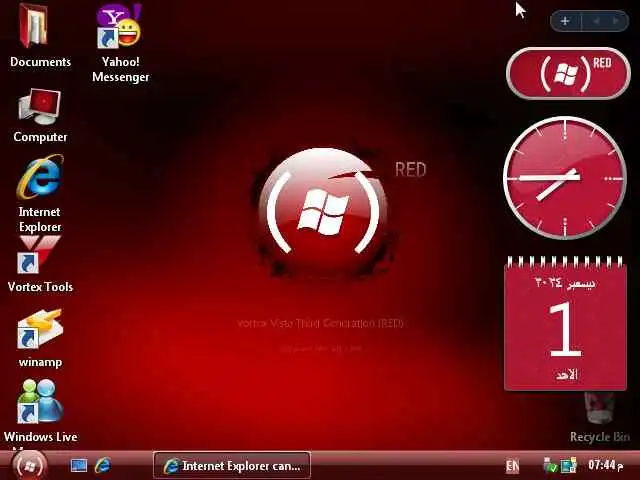
Task: Open the Windows Live Messenger shortcut
Action: pyautogui.click(x=40, y=412)
